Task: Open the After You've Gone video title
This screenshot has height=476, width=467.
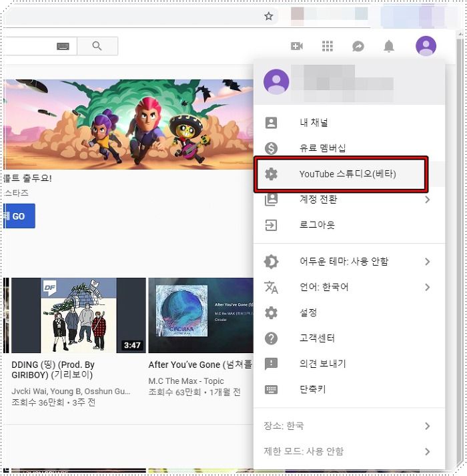Action: click(x=201, y=365)
